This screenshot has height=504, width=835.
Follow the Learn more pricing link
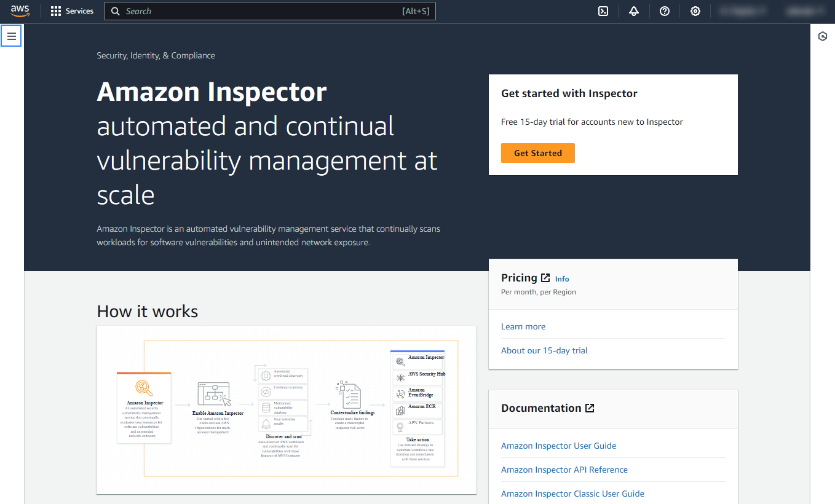pos(523,326)
